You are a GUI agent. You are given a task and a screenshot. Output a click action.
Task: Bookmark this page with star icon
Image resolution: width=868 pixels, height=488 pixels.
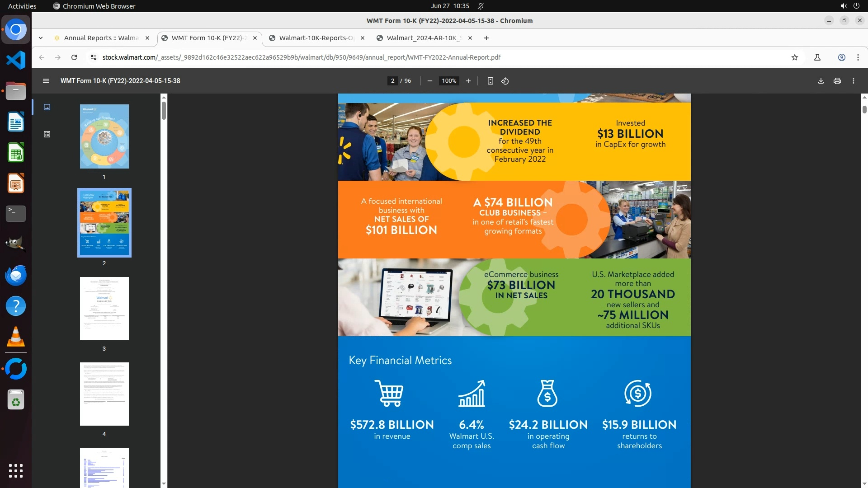pyautogui.click(x=794, y=57)
